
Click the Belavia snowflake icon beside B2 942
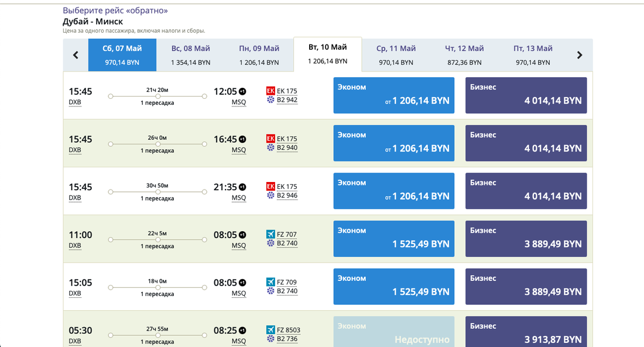(x=270, y=100)
